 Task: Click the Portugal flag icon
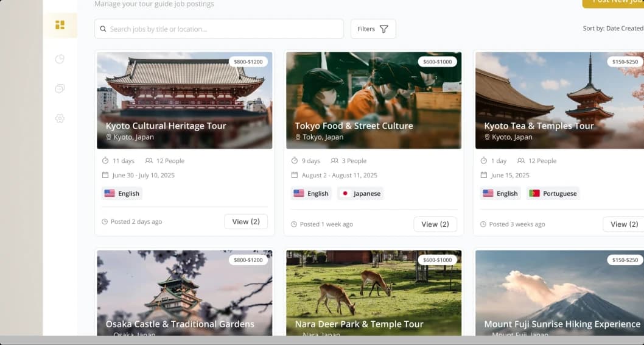coord(534,193)
